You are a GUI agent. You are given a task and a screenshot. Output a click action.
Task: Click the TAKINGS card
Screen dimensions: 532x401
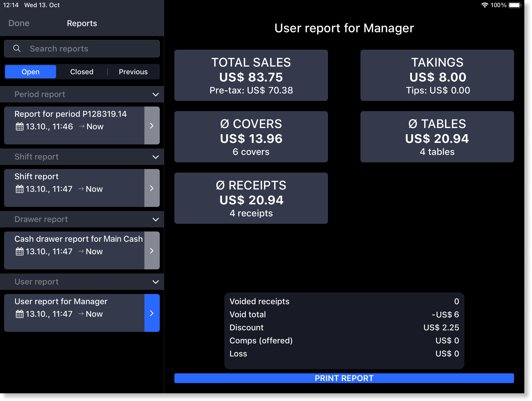437,75
